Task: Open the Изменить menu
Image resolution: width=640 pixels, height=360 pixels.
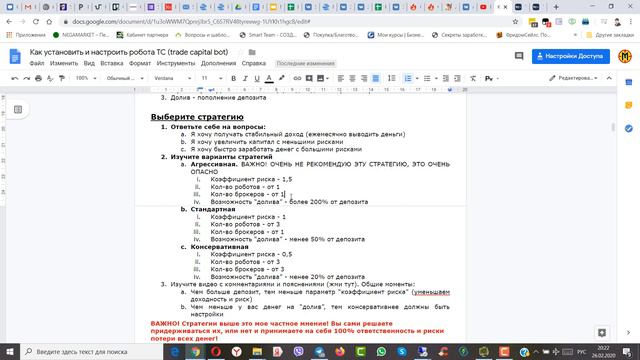Action: (x=64, y=63)
